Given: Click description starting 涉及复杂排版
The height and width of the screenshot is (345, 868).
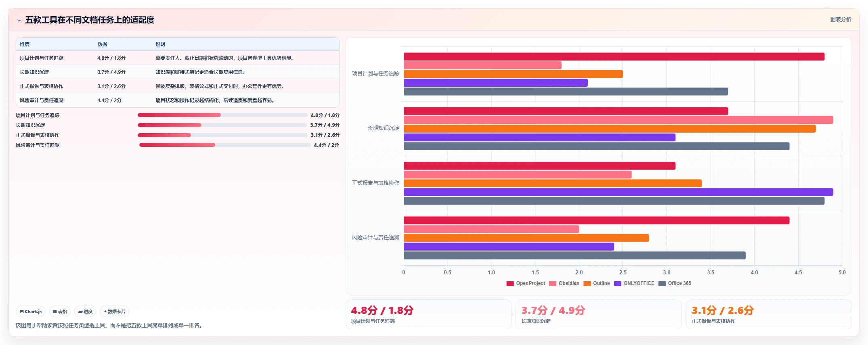Looking at the screenshot, I should pyautogui.click(x=220, y=86).
